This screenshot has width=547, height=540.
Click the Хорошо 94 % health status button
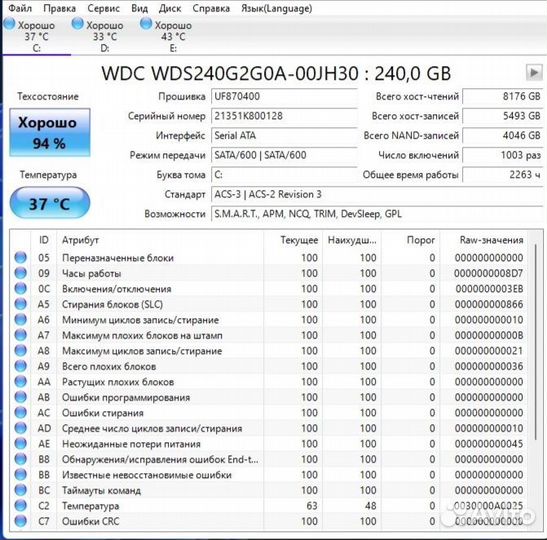50,132
